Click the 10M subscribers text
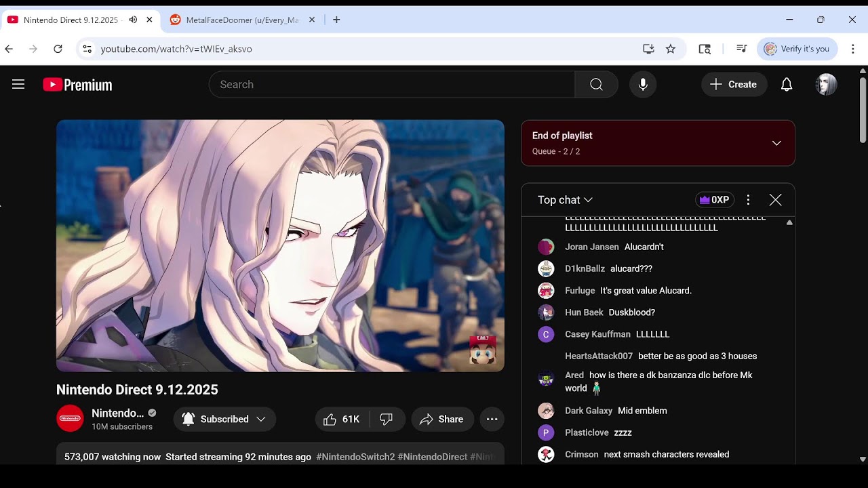 [x=122, y=427]
